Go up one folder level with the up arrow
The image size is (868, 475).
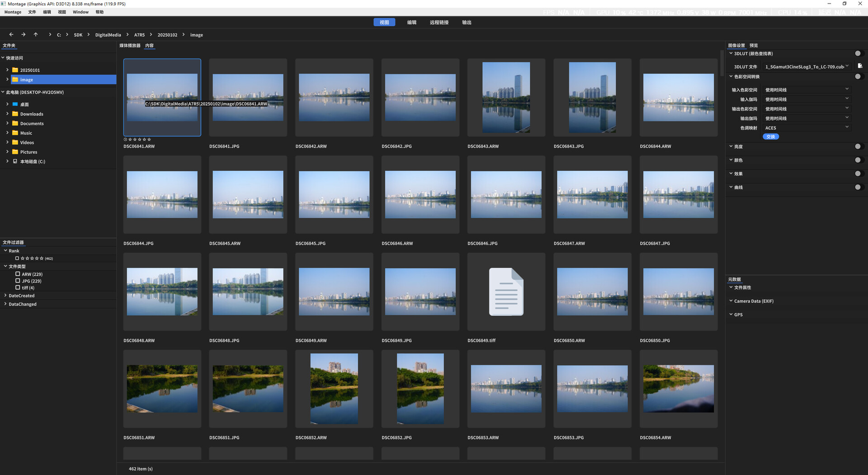coord(36,34)
